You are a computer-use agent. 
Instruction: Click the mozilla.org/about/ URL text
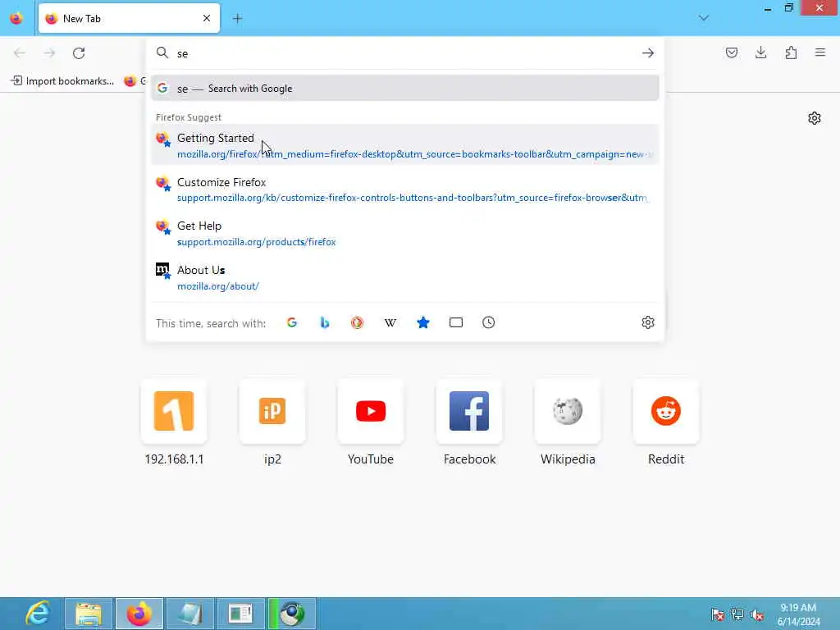tap(218, 286)
